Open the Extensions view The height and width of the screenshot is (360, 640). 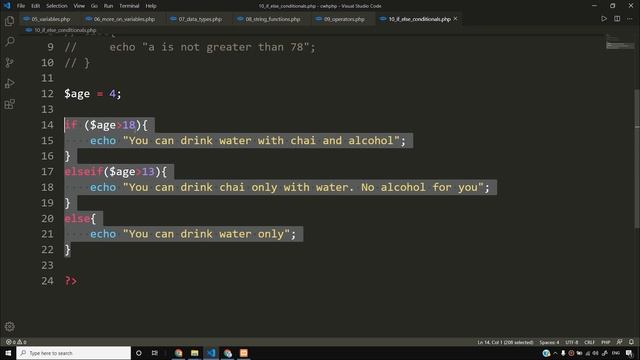(9, 104)
